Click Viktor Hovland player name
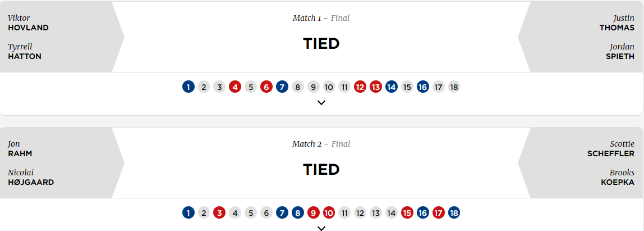Image resolution: width=644 pixels, height=231 pixels. [x=28, y=23]
